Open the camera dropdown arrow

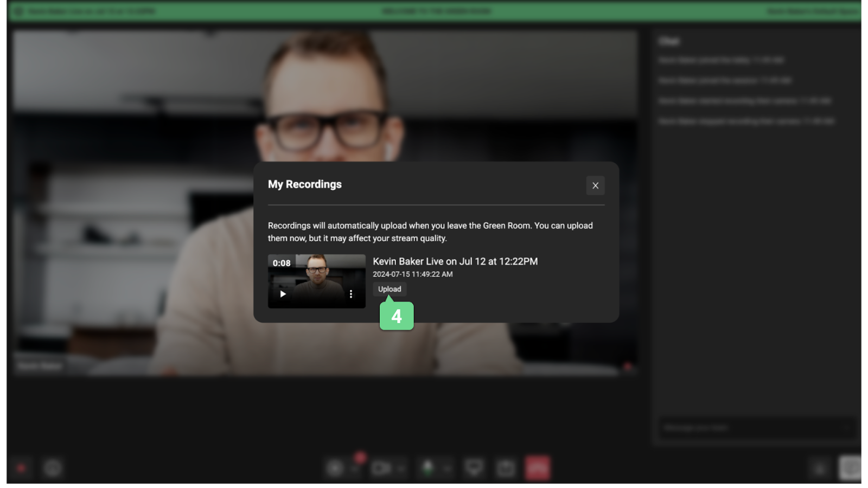[x=401, y=468]
